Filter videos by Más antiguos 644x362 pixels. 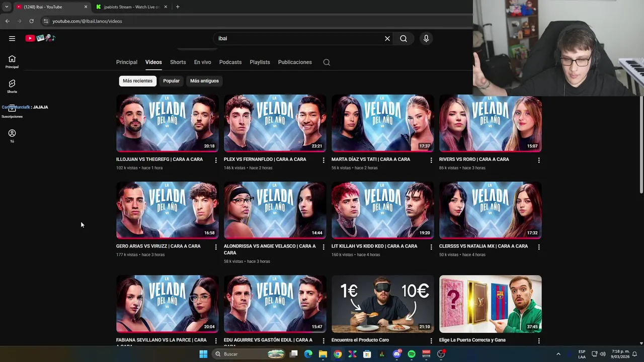click(x=204, y=81)
